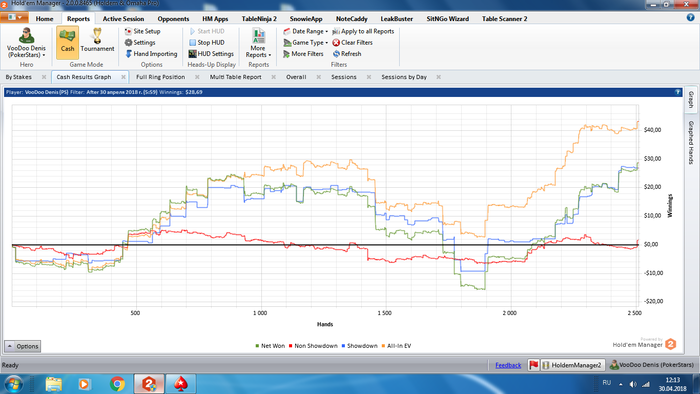Open File Explorer from taskbar
This screenshot has height=394, width=700.
54,384
